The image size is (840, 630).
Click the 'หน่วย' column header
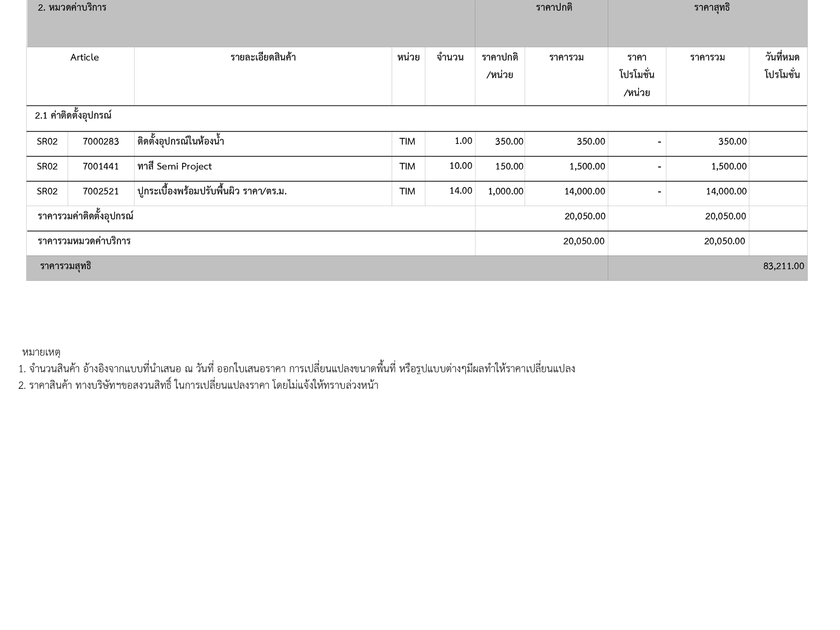tap(408, 57)
